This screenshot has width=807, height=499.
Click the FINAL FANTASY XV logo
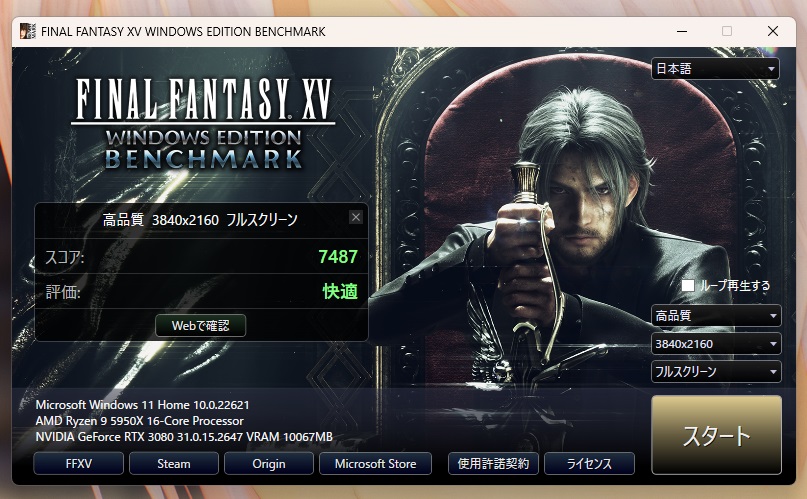[203, 123]
